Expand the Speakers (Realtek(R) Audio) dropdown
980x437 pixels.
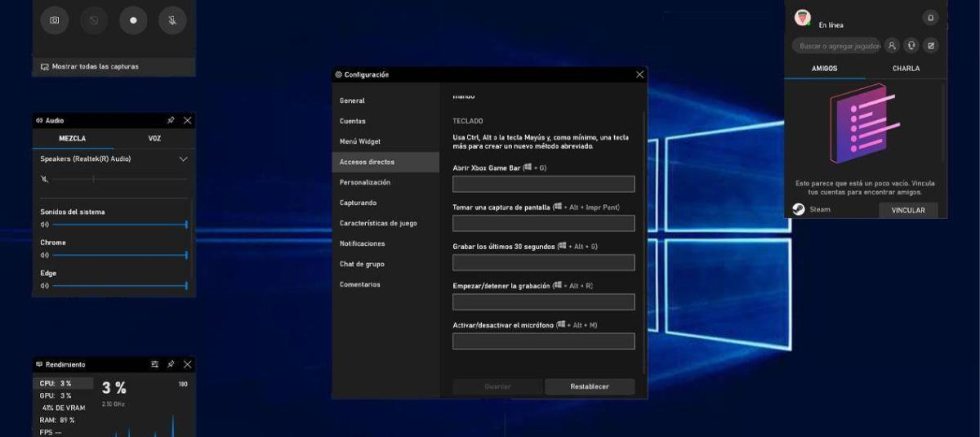click(183, 159)
